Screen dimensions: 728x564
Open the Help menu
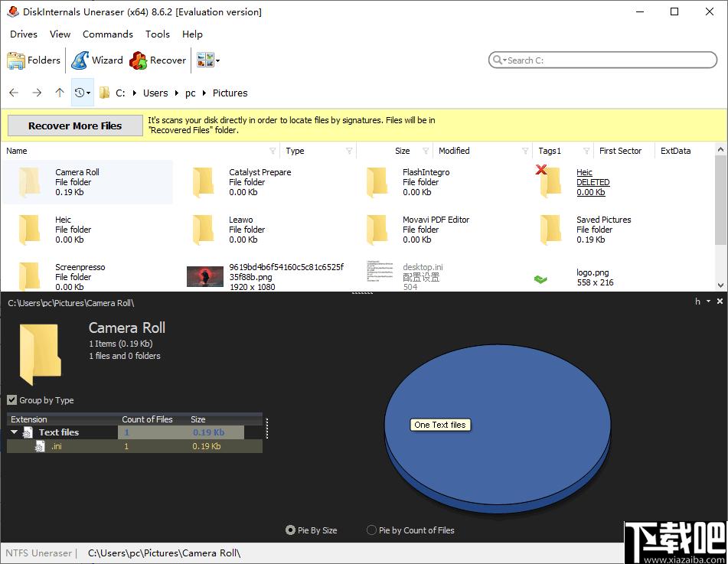[x=192, y=34]
